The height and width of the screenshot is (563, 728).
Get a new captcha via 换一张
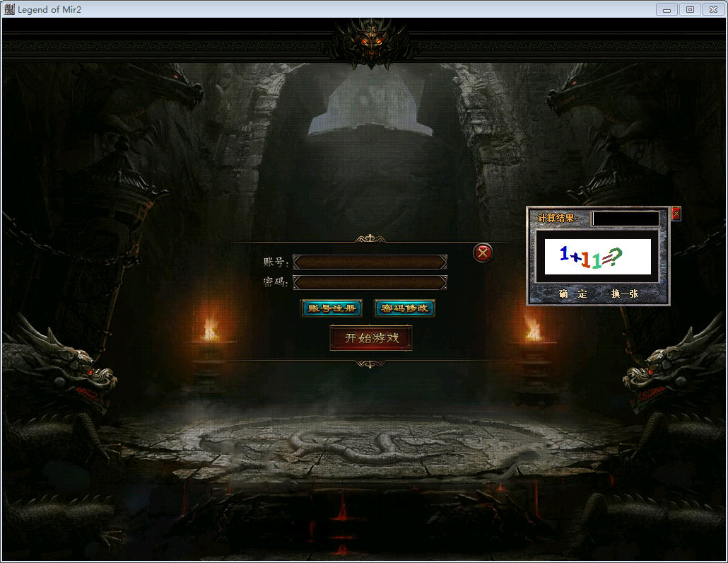[625, 294]
